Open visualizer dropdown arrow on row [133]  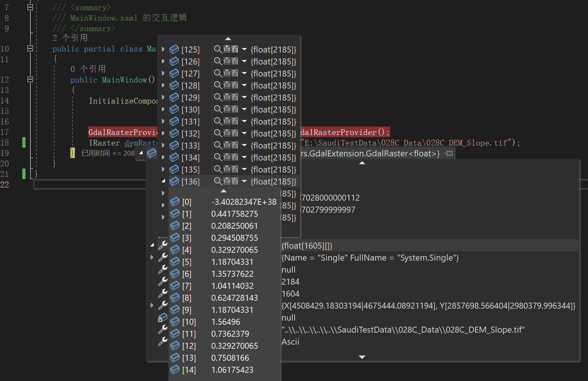[244, 145]
